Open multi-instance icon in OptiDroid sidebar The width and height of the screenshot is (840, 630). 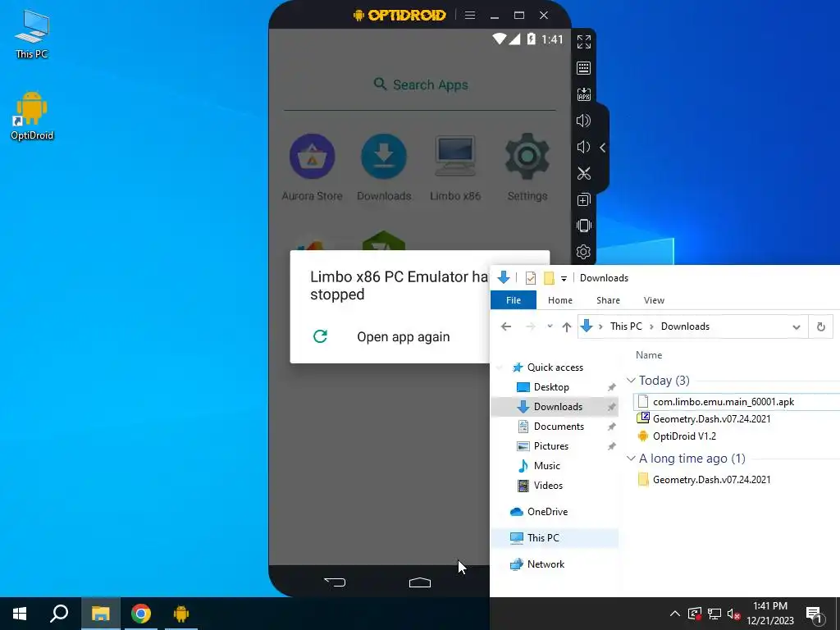583,200
